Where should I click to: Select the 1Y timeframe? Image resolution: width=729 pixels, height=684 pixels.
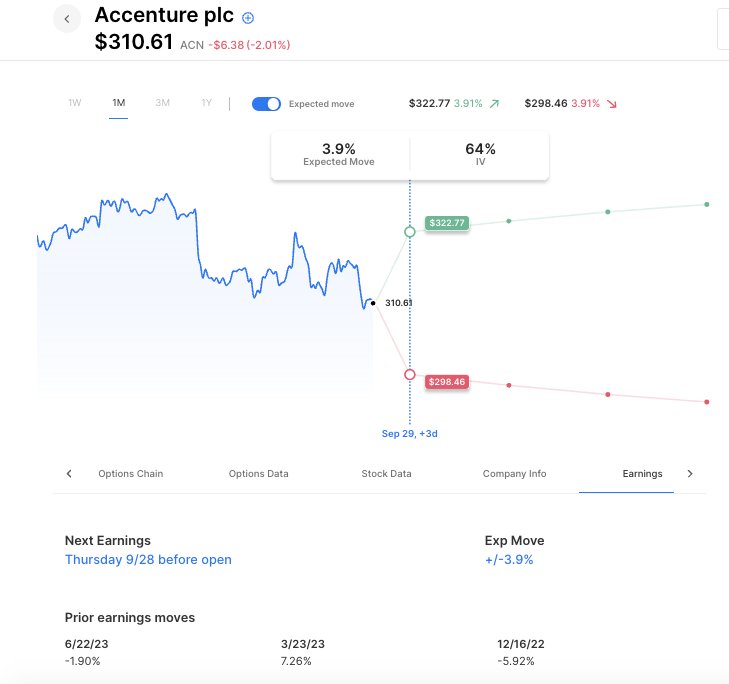coord(206,103)
